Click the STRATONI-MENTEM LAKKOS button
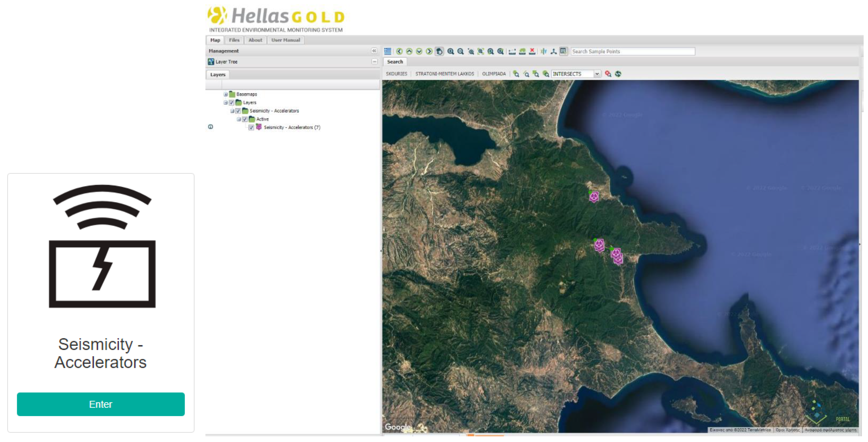 coord(444,74)
